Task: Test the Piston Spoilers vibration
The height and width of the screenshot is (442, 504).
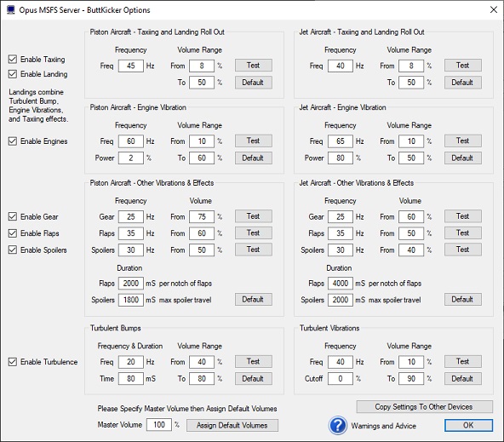Action: [254, 250]
